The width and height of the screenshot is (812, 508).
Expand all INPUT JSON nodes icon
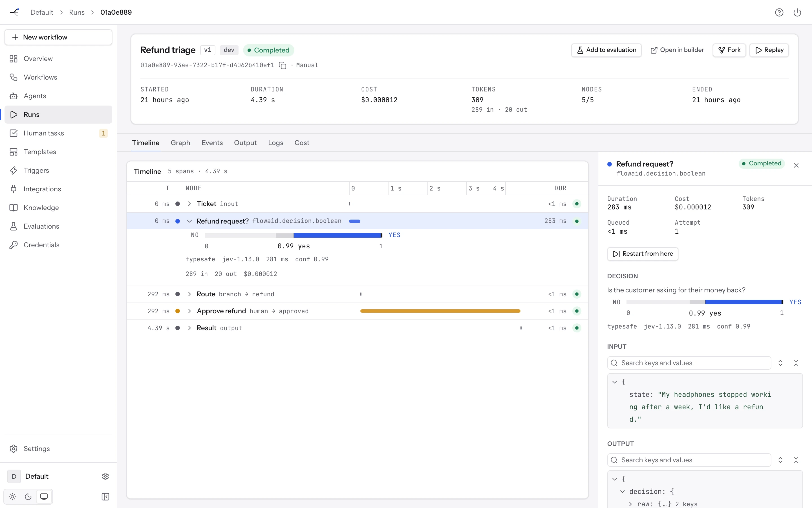tap(780, 363)
